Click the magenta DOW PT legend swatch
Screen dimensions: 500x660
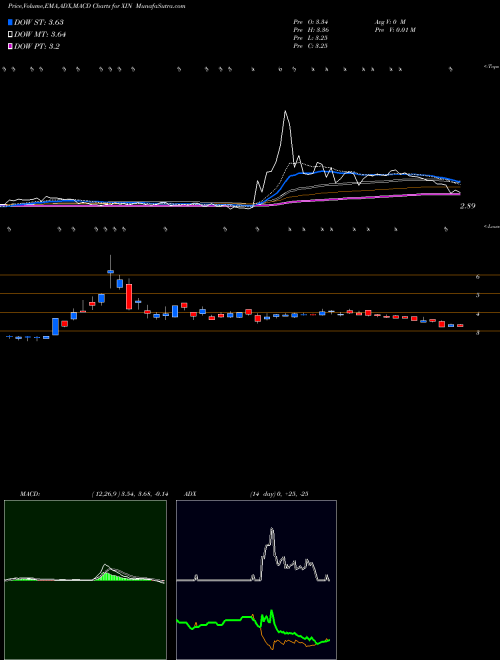pos(10,46)
